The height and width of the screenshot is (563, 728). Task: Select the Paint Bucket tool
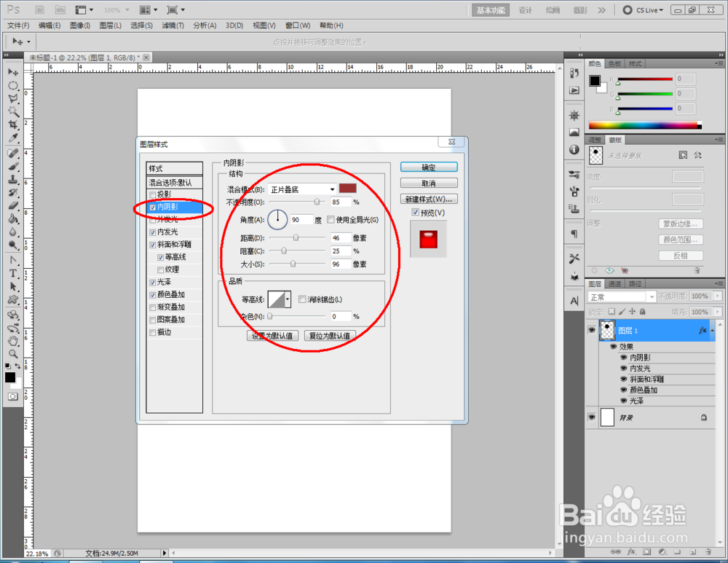tap(13, 218)
